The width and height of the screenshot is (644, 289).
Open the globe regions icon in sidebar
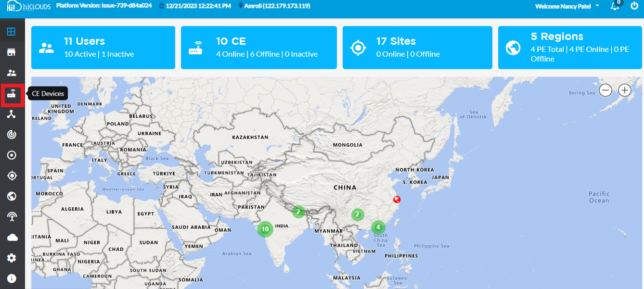coord(12,196)
